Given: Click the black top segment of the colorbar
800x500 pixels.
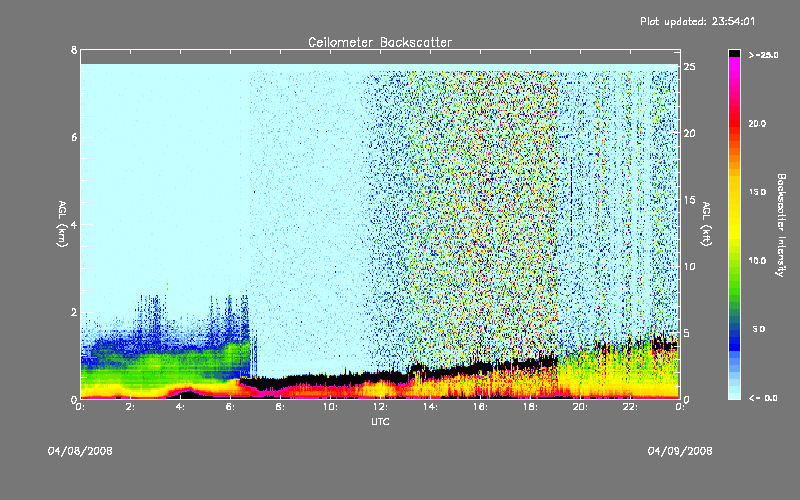Looking at the screenshot, I should [x=734, y=53].
